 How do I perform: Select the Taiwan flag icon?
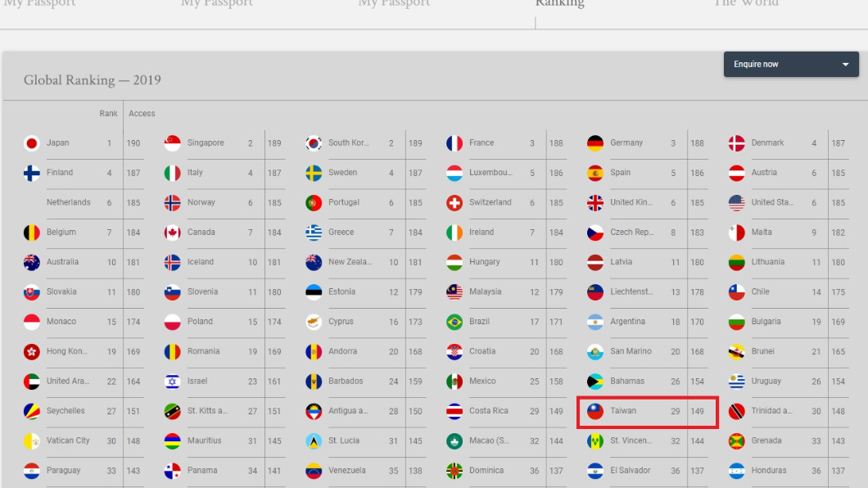point(595,411)
